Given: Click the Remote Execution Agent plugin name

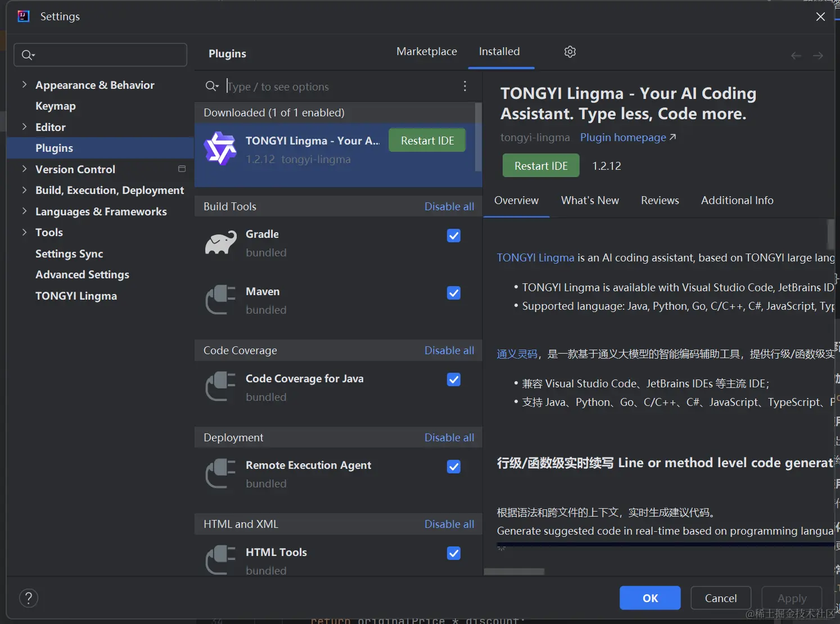Looking at the screenshot, I should point(308,465).
